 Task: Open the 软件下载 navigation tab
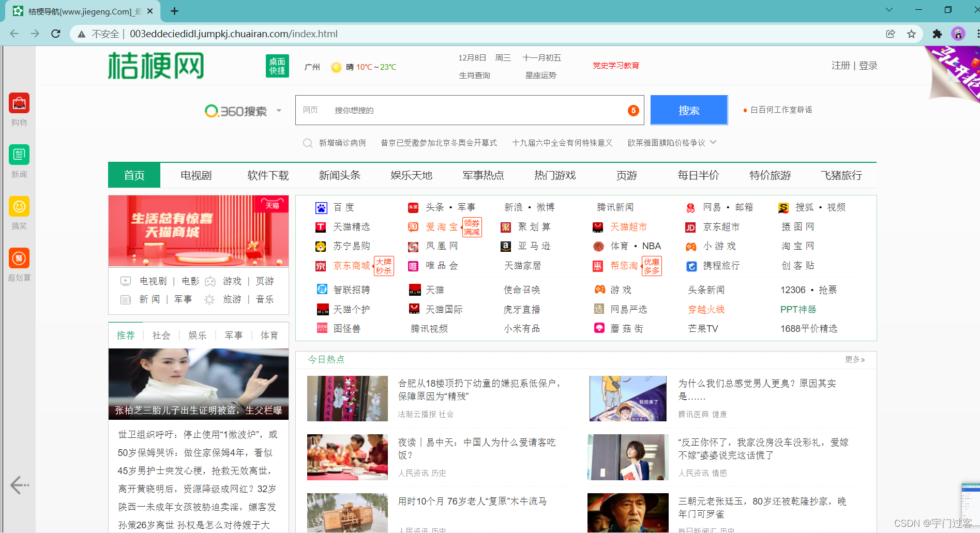click(268, 175)
